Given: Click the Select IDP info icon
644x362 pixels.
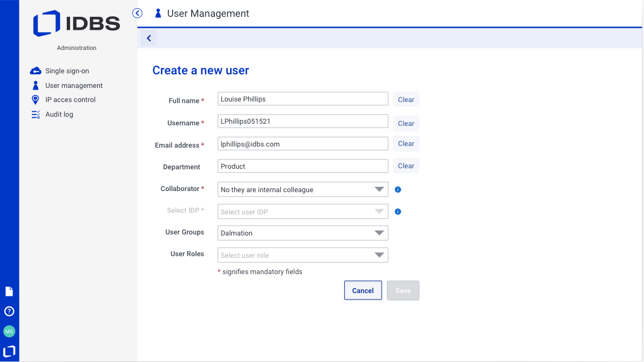Looking at the screenshot, I should [398, 212].
